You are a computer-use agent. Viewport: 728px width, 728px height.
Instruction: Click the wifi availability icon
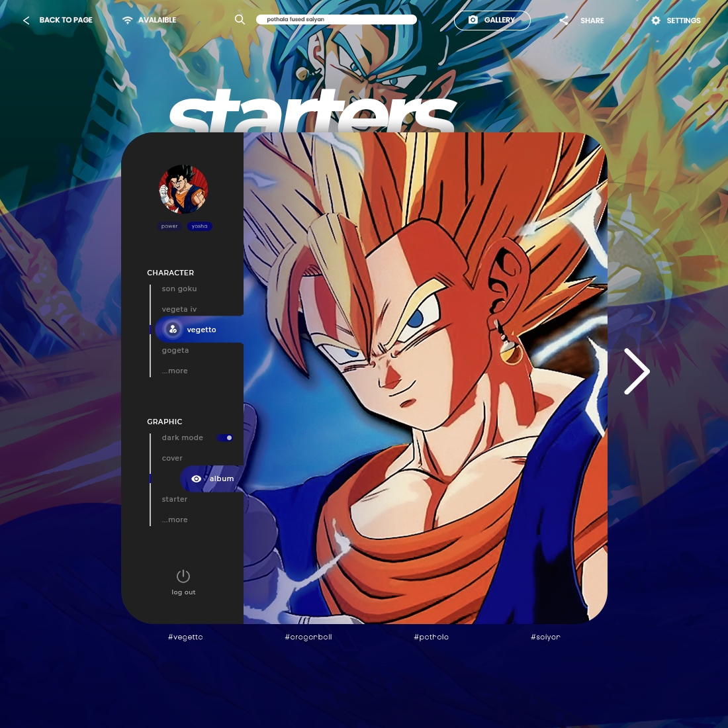point(127,20)
